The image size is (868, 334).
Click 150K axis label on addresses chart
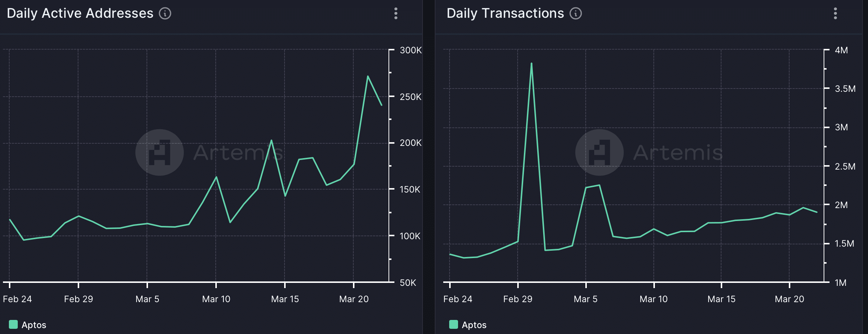(410, 190)
